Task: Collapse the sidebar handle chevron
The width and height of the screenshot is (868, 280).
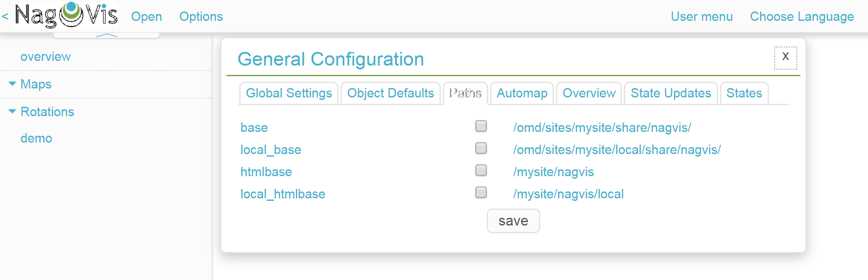Action: (x=106, y=35)
